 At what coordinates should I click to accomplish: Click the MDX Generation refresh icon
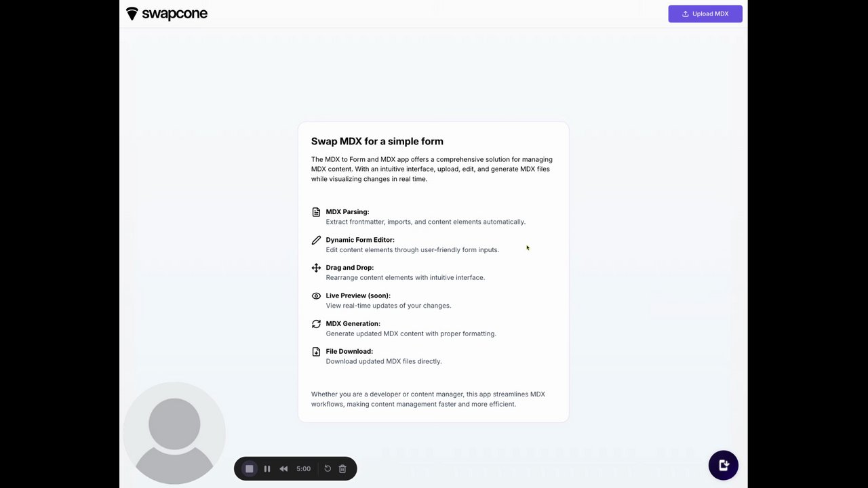[x=316, y=324]
